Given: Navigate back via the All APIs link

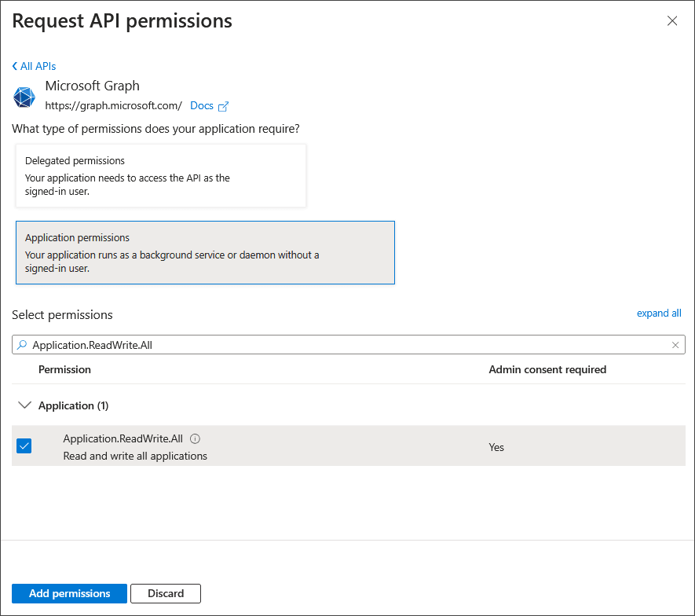Looking at the screenshot, I should pyautogui.click(x=36, y=66).
